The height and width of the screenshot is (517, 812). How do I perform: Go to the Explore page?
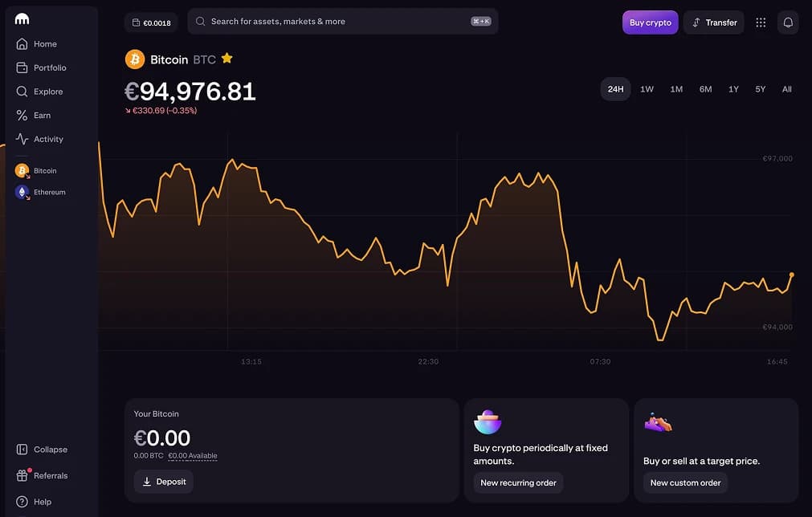click(x=39, y=92)
